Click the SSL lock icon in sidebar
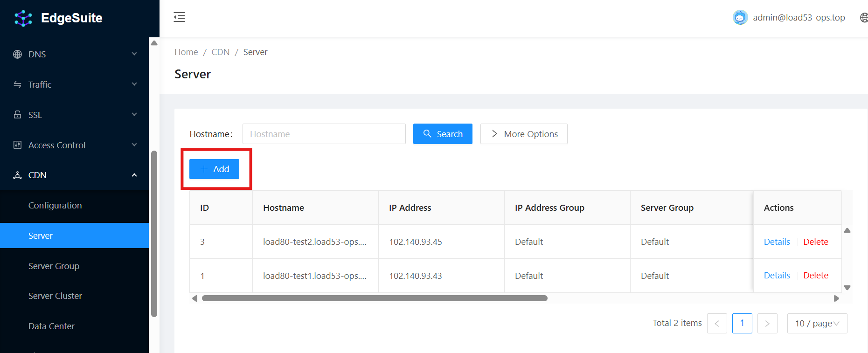 pos(18,115)
